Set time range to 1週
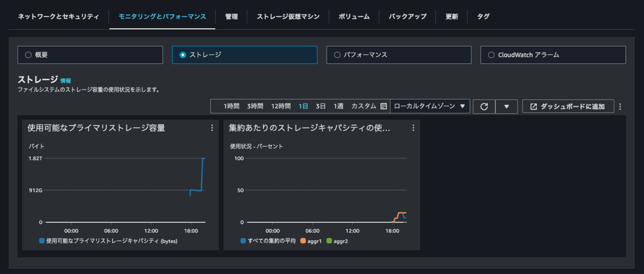Screen dimensions: 644x274 coord(338,106)
